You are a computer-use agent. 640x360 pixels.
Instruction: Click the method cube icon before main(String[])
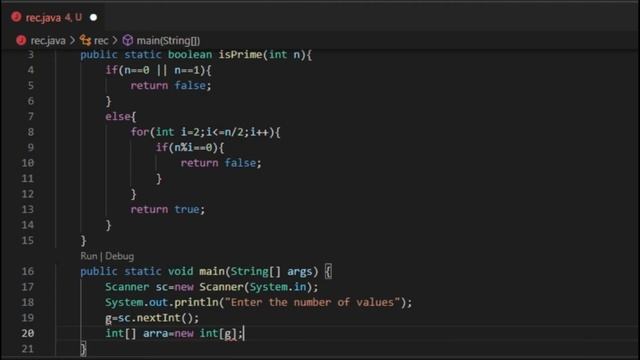coord(128,40)
